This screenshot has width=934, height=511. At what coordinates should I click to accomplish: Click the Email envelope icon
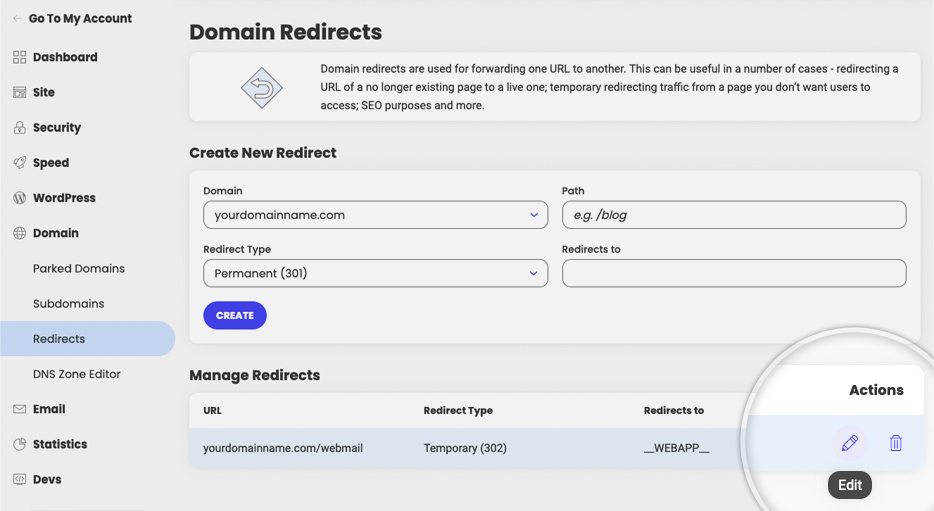(20, 409)
